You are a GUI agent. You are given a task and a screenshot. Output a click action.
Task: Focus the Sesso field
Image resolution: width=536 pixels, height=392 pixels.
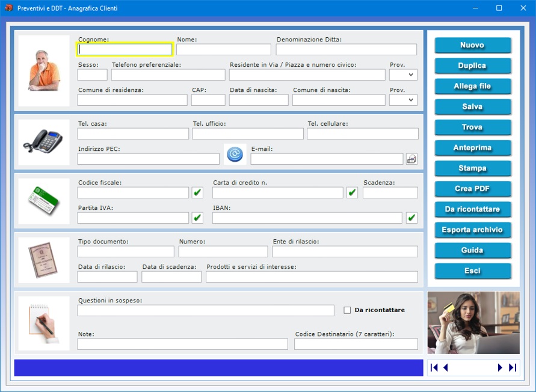click(x=92, y=75)
